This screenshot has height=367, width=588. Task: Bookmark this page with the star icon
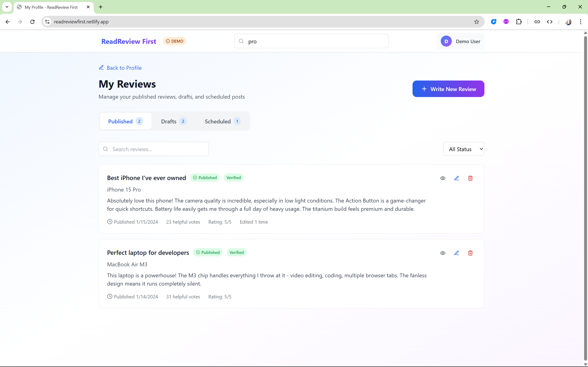coord(476,22)
